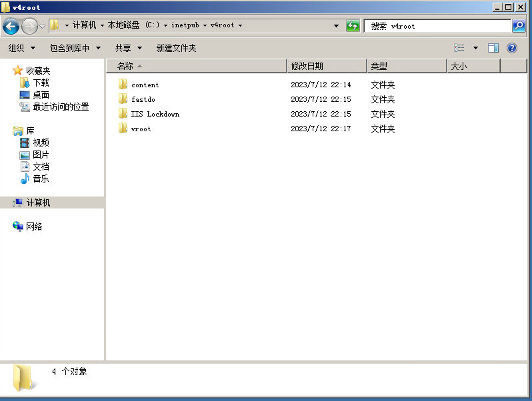This screenshot has height=401, width=532.
Task: Select the content folder icon
Action: (123, 84)
